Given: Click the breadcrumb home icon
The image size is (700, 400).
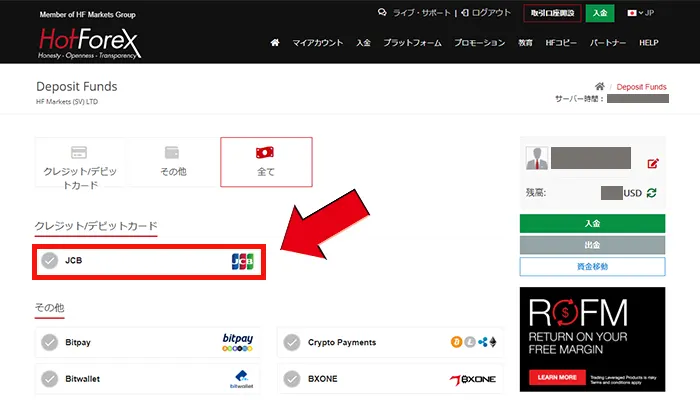Looking at the screenshot, I should click(600, 86).
